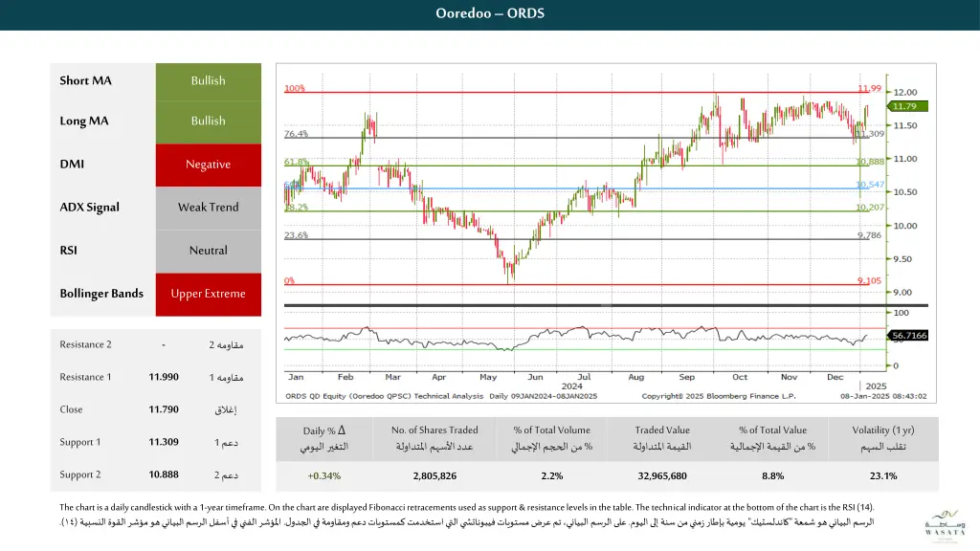The width and height of the screenshot is (980, 551).
Task: Click the Ooredoo – ORDS title header
Action: (x=490, y=13)
